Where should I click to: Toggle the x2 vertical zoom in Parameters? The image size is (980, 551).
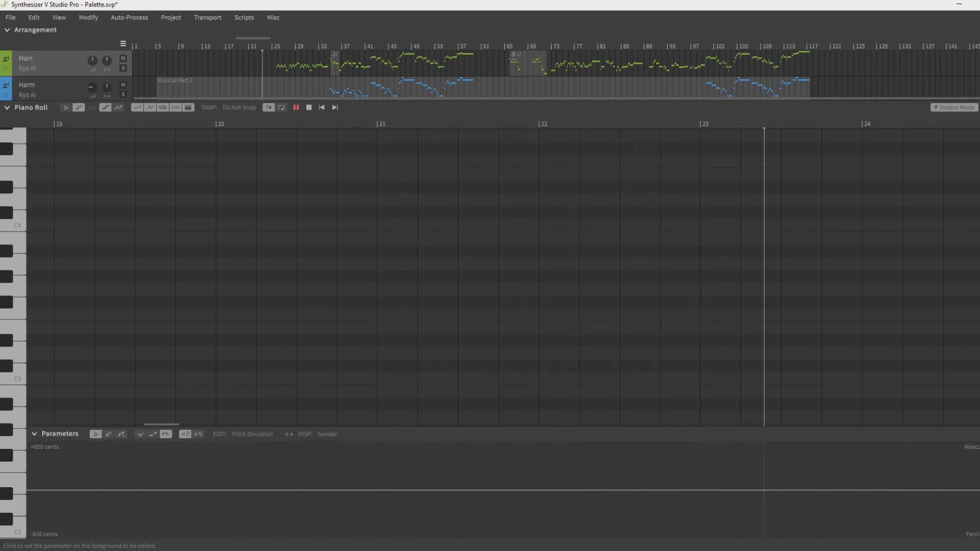click(x=185, y=434)
